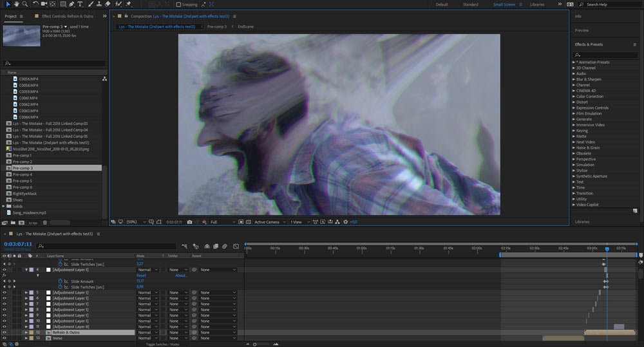The image size is (644, 347).
Task: Click stopwatch icon next to Slide Amount
Action: click(x=61, y=281)
